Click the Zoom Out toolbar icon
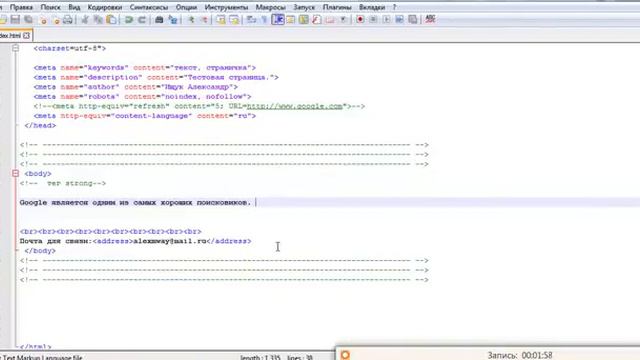 coord(204,19)
